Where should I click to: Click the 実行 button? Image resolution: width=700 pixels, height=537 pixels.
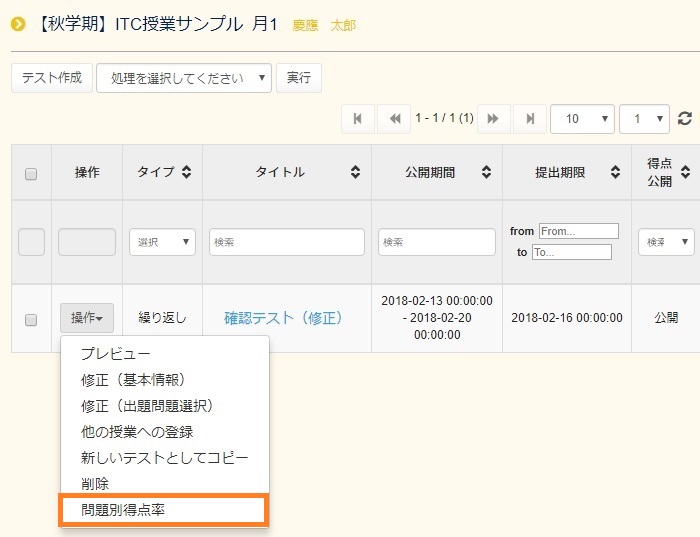(298, 78)
